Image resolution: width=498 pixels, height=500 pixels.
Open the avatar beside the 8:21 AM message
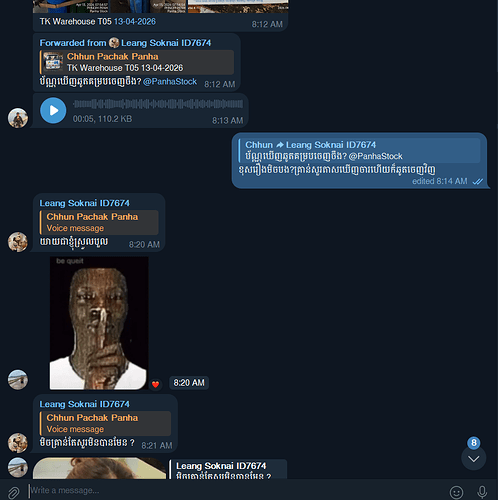click(18, 442)
